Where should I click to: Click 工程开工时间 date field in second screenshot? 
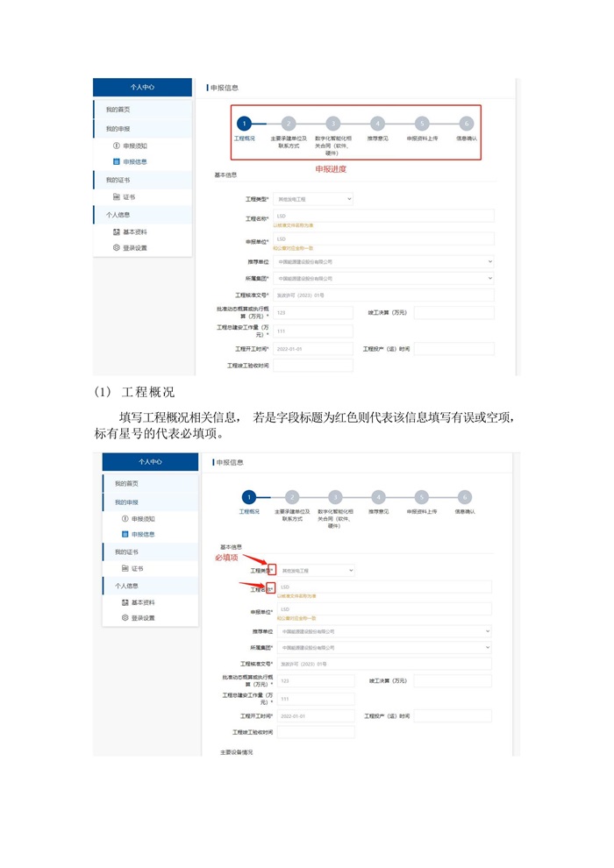click(x=316, y=715)
